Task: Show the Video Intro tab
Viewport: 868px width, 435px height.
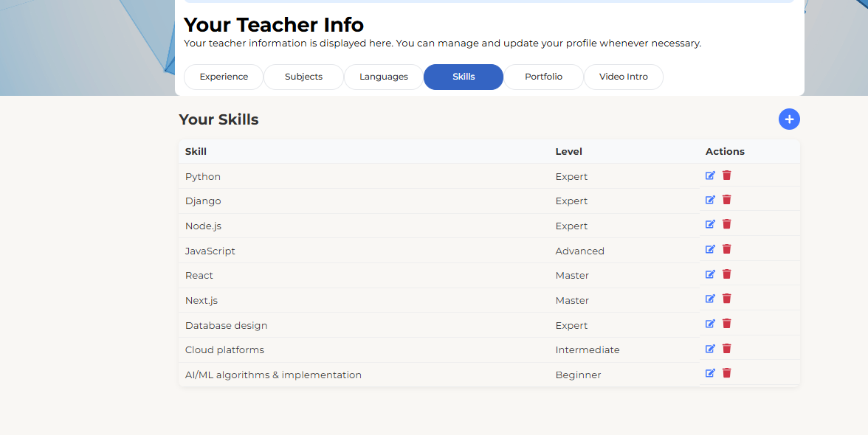Action: pyautogui.click(x=624, y=77)
